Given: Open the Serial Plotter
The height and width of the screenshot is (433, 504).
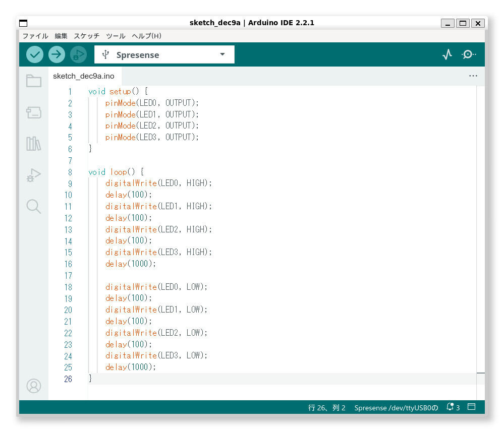Looking at the screenshot, I should (x=447, y=54).
